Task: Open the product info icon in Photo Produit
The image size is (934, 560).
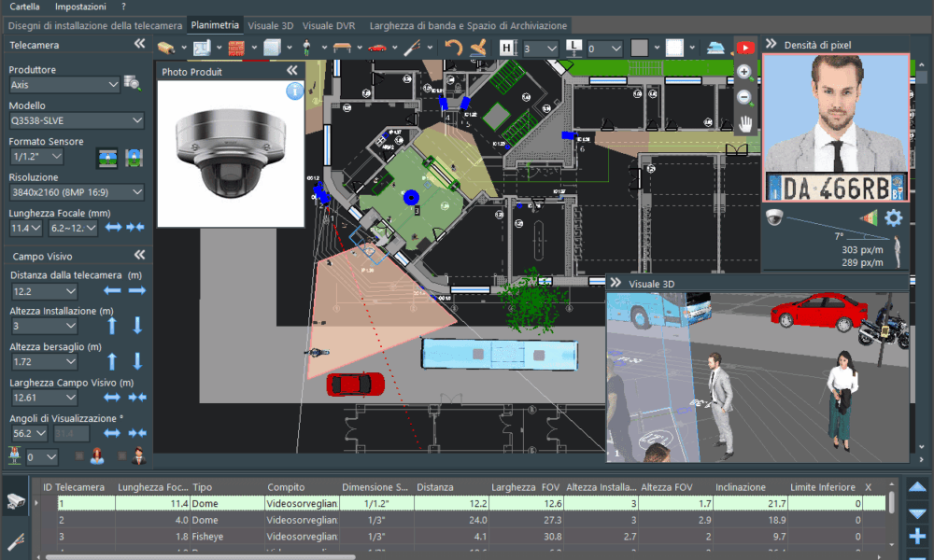Action: point(295,91)
